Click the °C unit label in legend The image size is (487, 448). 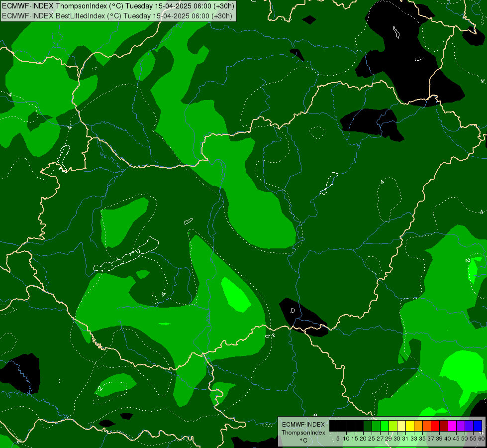(x=304, y=441)
